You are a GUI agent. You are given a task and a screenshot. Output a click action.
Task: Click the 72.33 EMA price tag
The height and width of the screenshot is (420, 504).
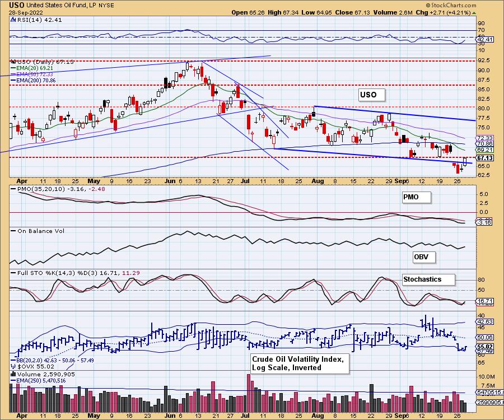pyautogui.click(x=485, y=138)
